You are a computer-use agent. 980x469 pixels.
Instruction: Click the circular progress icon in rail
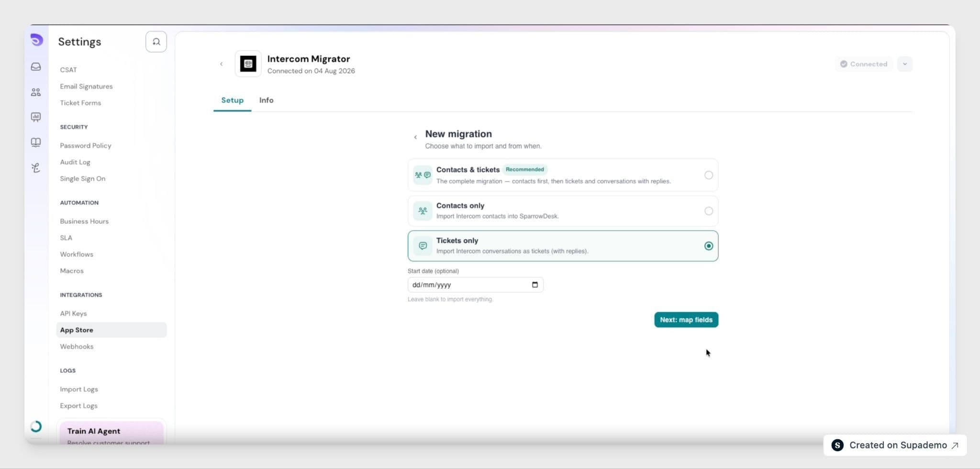click(x=36, y=426)
